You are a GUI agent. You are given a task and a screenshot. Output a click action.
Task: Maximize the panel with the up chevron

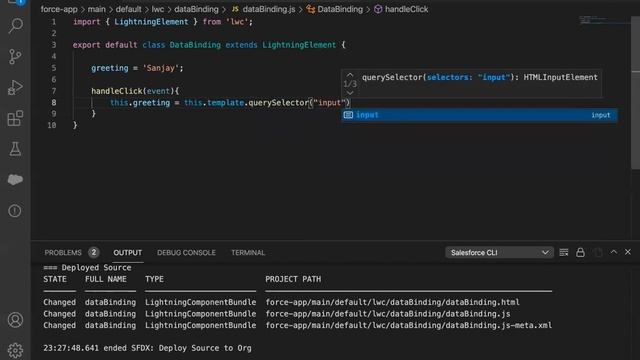click(613, 252)
